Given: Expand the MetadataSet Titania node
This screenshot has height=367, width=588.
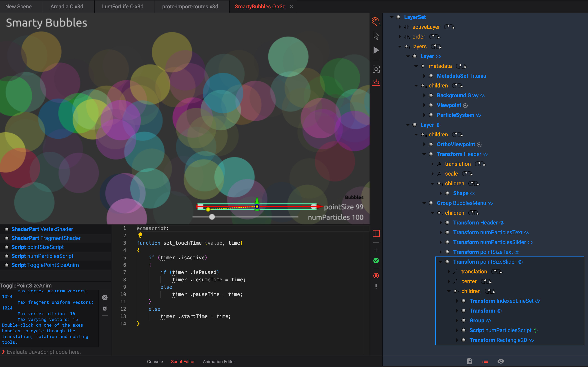Looking at the screenshot, I should [x=424, y=76].
